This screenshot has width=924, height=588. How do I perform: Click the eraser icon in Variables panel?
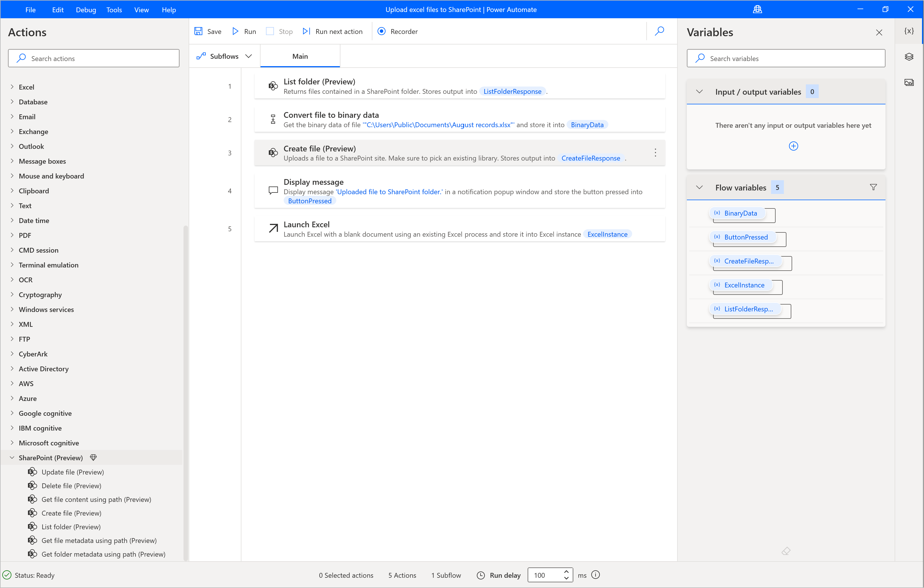tap(786, 551)
